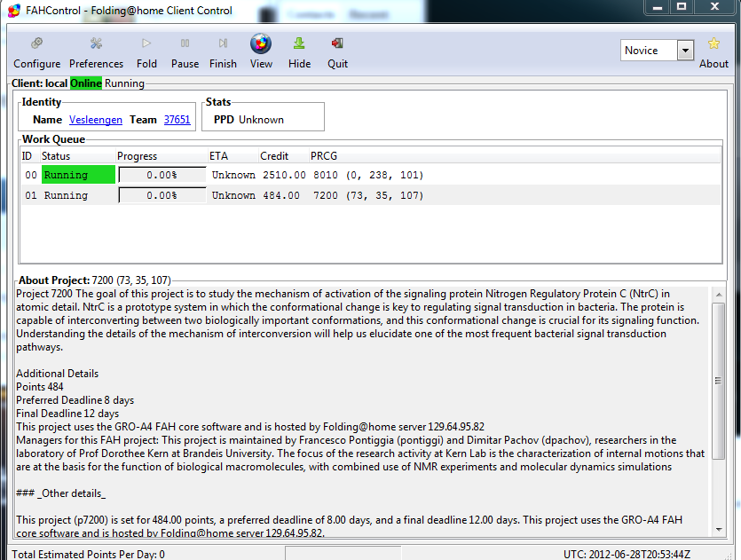
Task: Click the Final Deadline 12 days line
Action: tap(67, 414)
